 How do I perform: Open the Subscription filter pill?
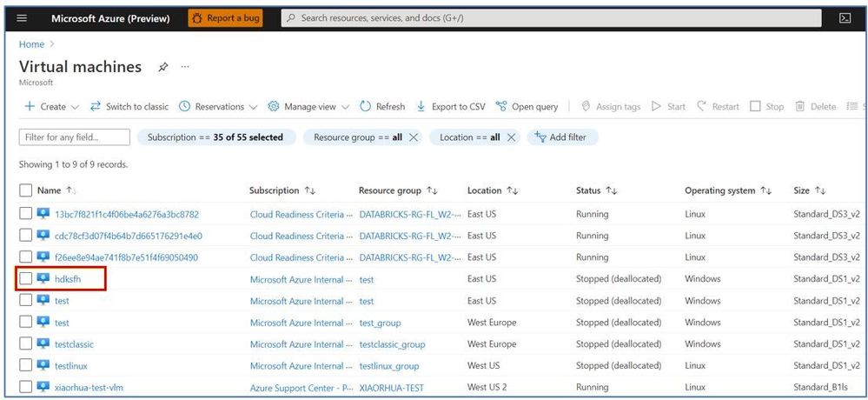pos(215,137)
